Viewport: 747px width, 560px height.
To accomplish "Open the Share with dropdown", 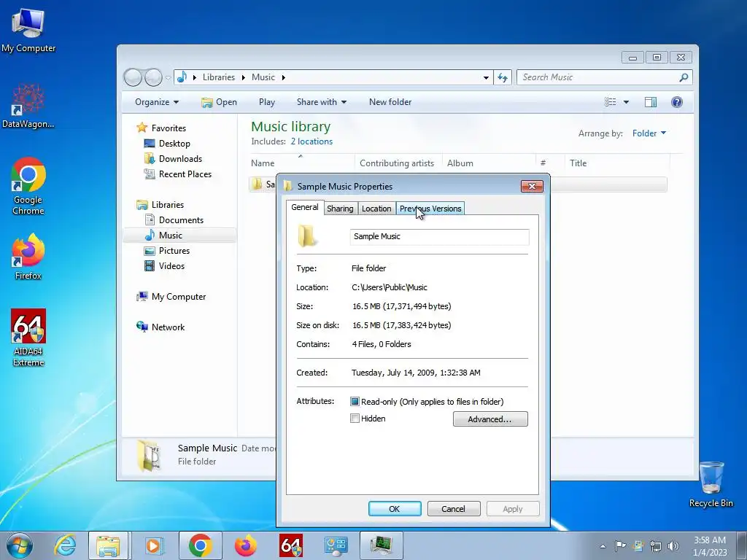I will click(x=322, y=102).
